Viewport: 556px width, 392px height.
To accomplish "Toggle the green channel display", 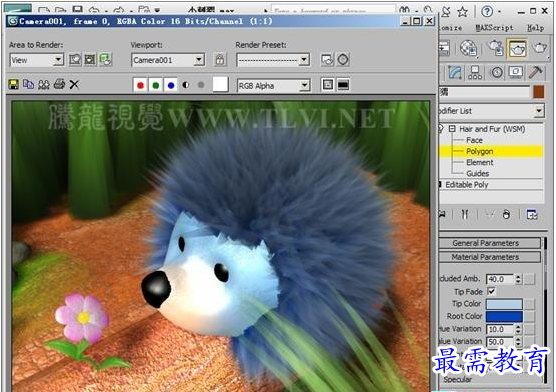I will 156,85.
